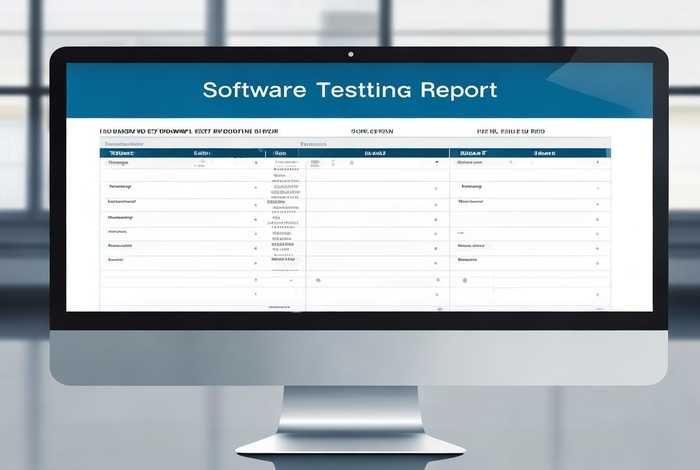Sort by last header in right table
The width and height of the screenshot is (700, 470).
click(545, 153)
